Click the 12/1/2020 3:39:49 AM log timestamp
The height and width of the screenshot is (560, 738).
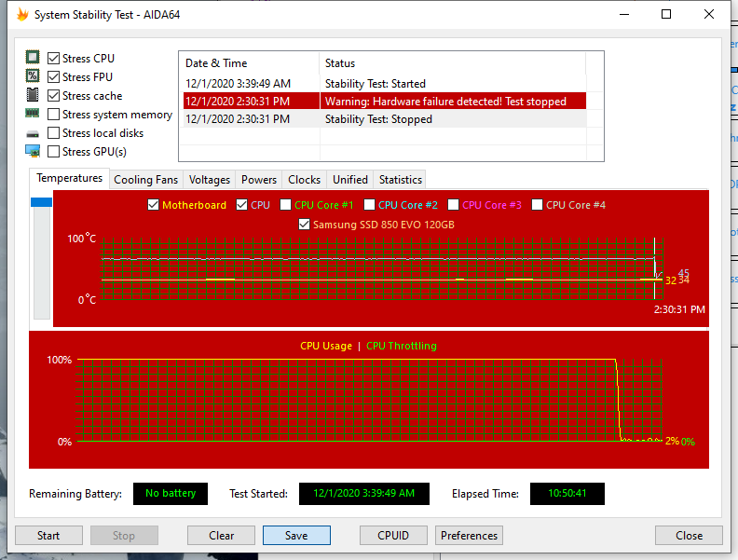coord(239,84)
